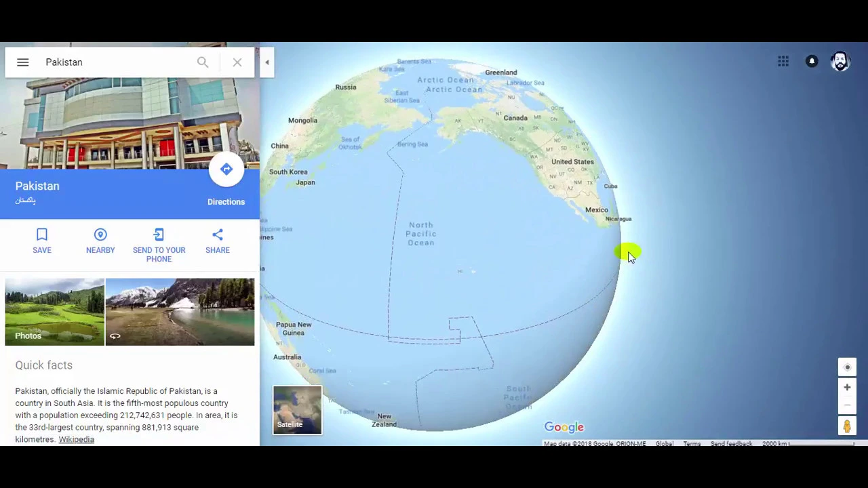Click the Pakistan search input field
Screen dimensions: 868x488
115,62
